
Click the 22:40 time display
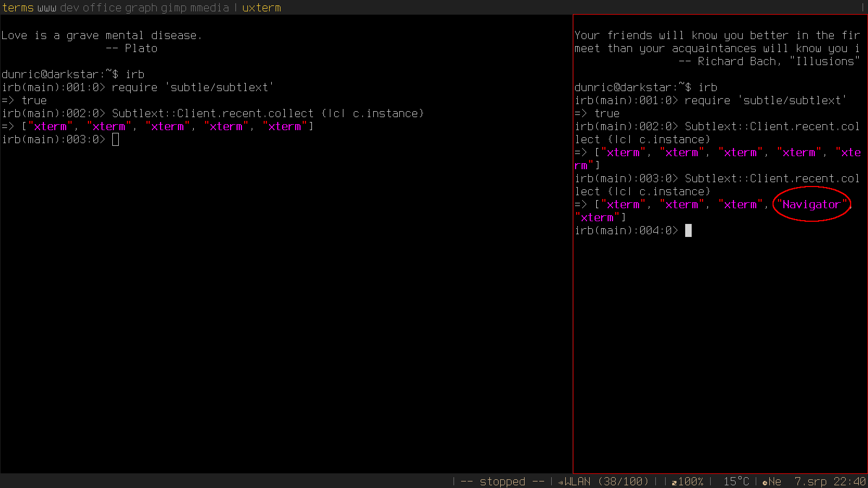(850, 481)
